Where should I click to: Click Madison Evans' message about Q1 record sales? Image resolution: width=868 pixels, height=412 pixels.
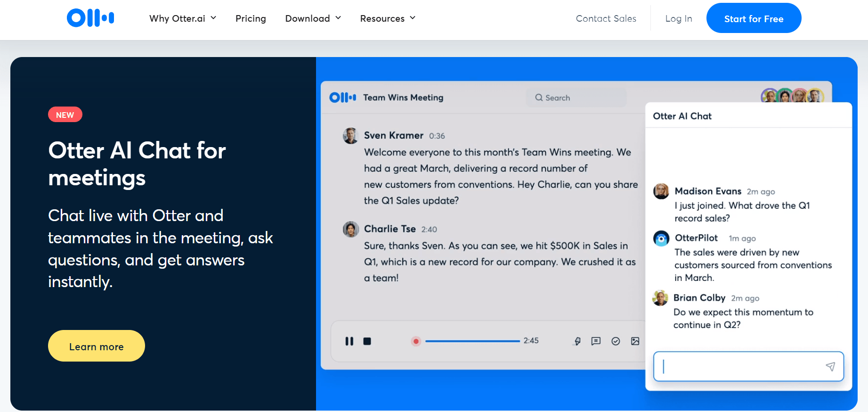tap(742, 212)
